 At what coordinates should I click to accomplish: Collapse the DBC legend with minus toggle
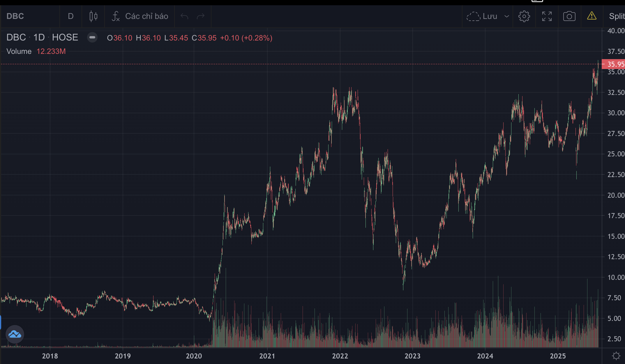coord(92,37)
